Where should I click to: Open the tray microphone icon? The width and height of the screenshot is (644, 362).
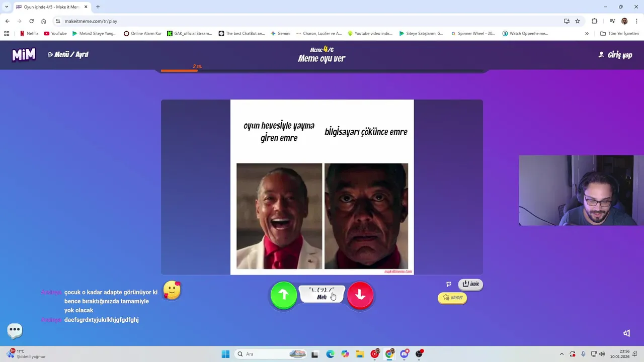point(583,354)
